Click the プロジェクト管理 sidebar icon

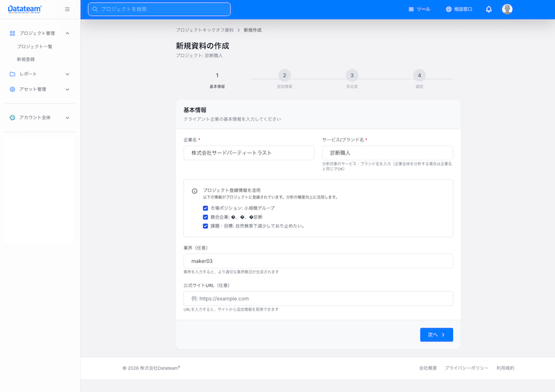(x=12, y=33)
